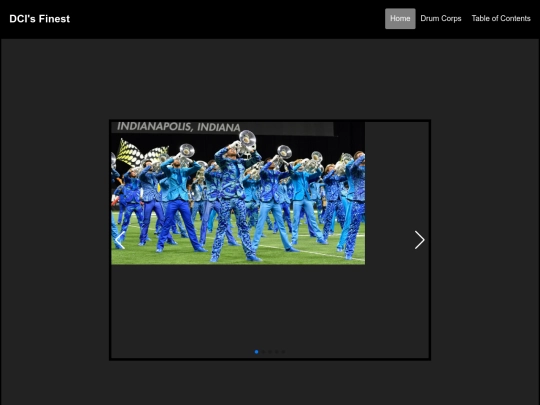This screenshot has height=405, width=540.
Task: Jump to the fifth carousel indicator dot
Action: click(x=283, y=352)
